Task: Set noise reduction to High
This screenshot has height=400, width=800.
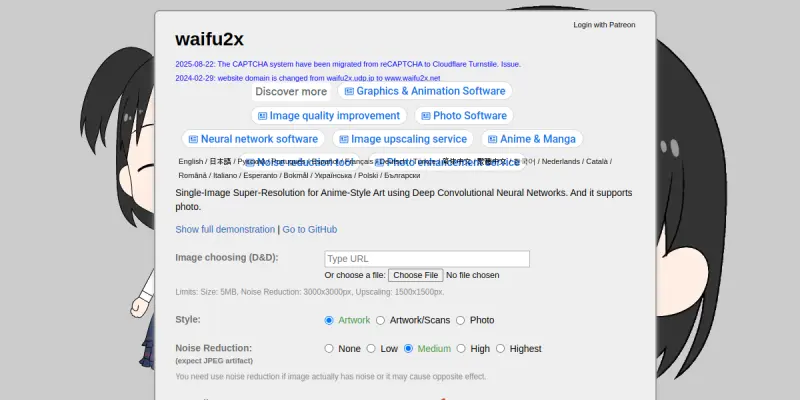Action: pos(461,348)
